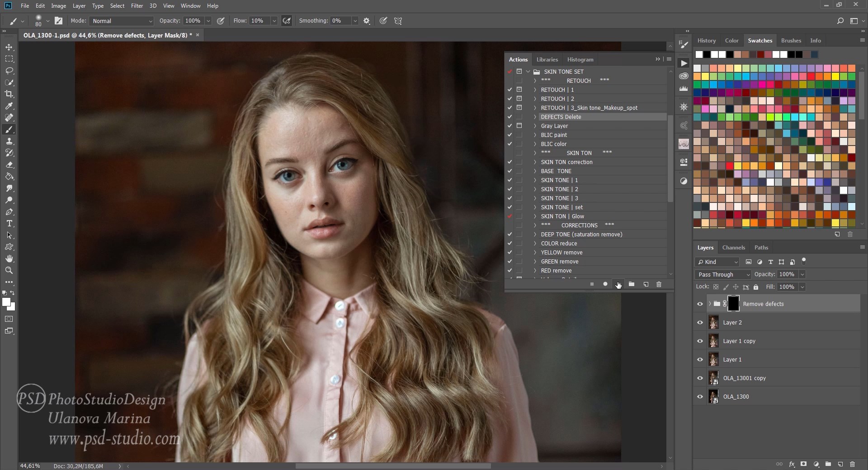Viewport: 868px width, 470px height.
Task: Open the brush blending Mode dropdown
Action: click(x=122, y=21)
